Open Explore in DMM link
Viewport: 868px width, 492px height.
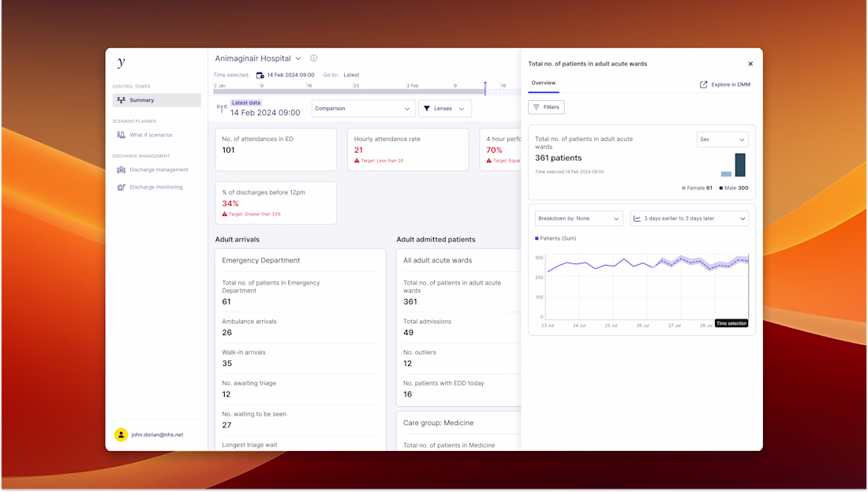(x=725, y=84)
